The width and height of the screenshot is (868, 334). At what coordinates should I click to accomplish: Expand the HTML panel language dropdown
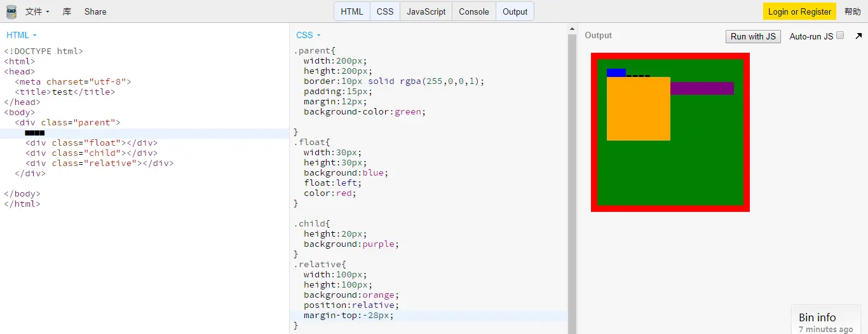tap(22, 35)
